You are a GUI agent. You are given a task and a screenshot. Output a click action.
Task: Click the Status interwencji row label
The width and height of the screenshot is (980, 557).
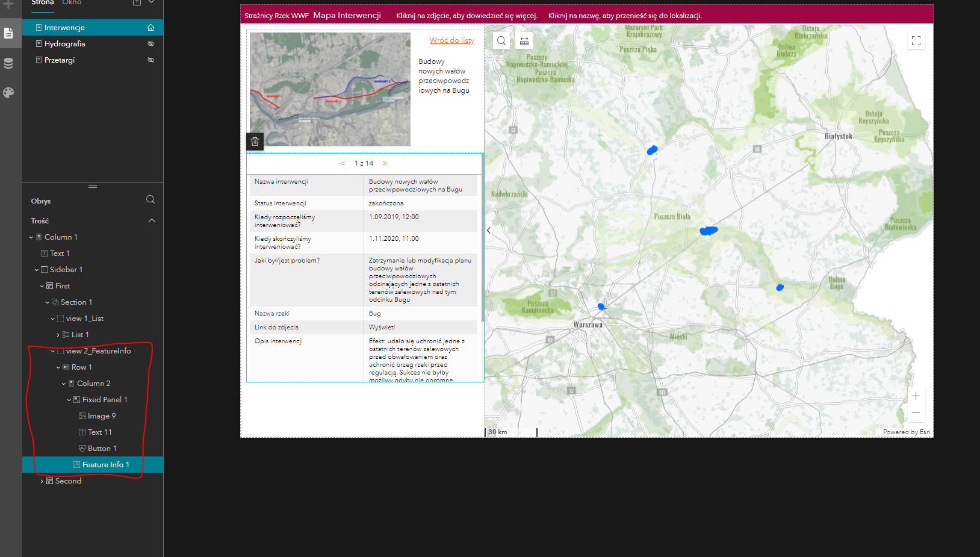click(281, 204)
